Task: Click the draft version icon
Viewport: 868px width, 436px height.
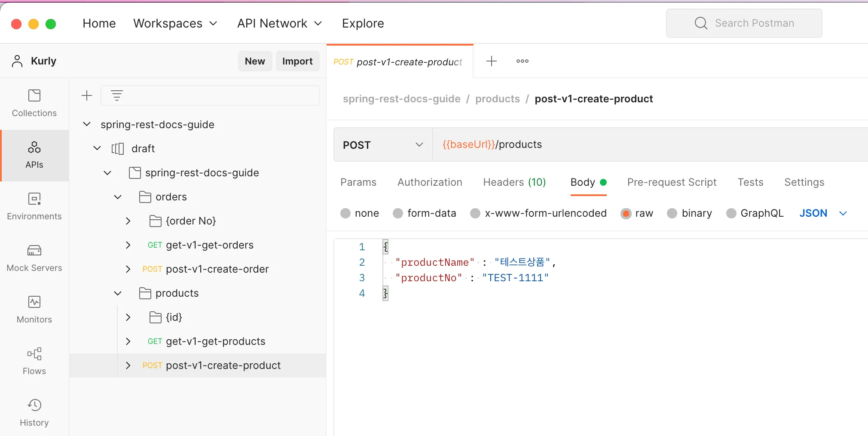Action: click(x=118, y=149)
